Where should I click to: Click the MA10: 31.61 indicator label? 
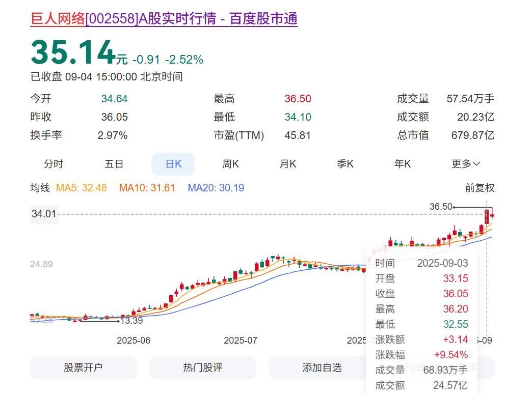(x=147, y=188)
